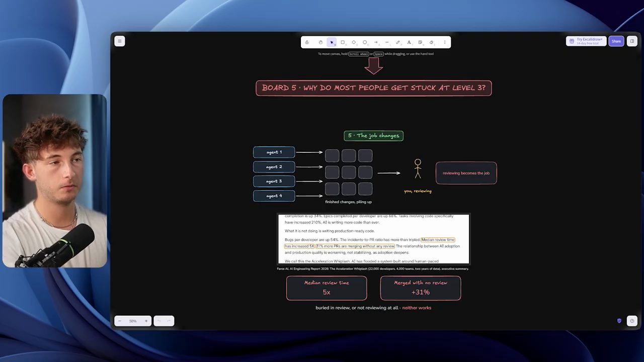Select the 'Merged with no review +31%' card
Screen dimensions: 644x362
click(x=421, y=288)
